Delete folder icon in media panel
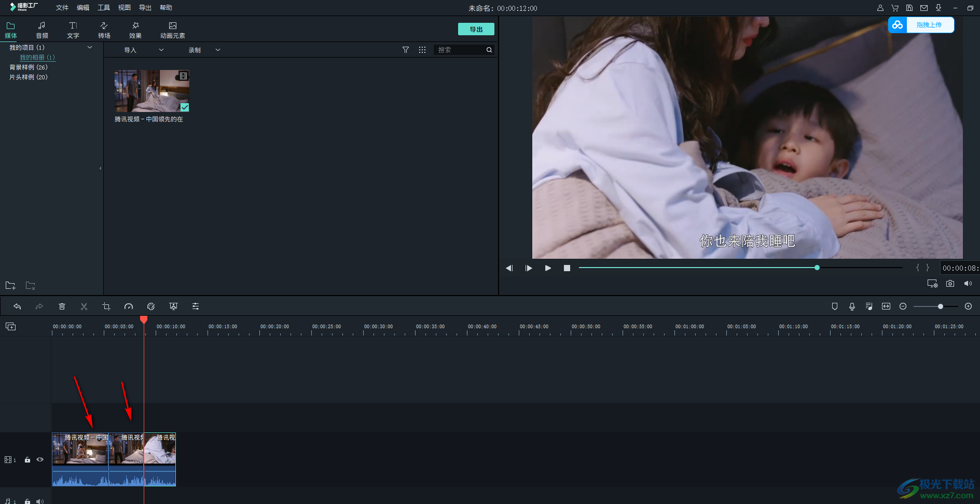This screenshot has width=980, height=504. point(31,286)
